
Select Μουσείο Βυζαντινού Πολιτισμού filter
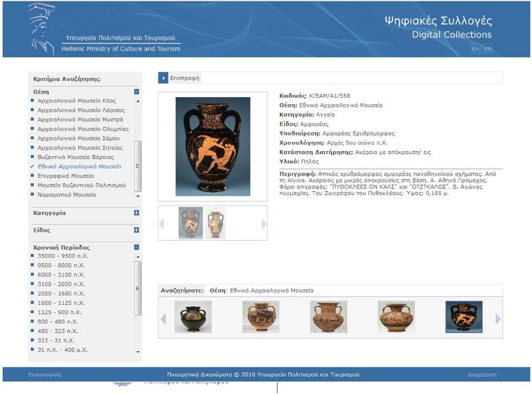(81, 185)
